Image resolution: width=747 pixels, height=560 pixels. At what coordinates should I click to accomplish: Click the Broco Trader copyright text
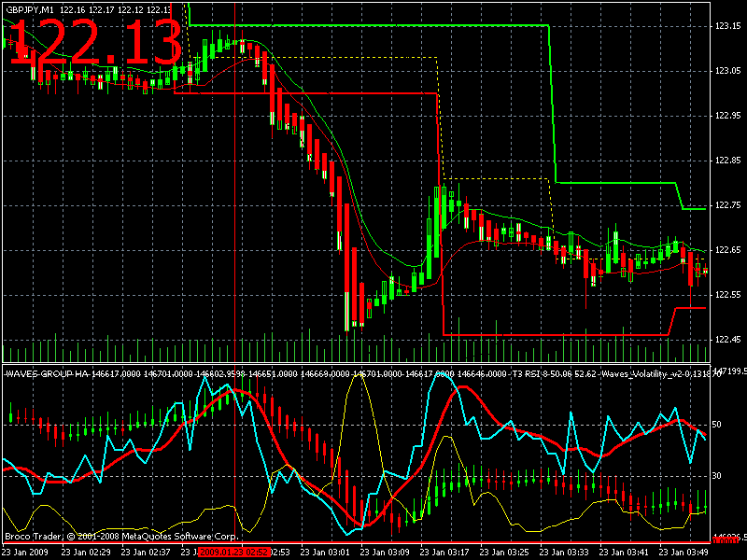pos(121,537)
